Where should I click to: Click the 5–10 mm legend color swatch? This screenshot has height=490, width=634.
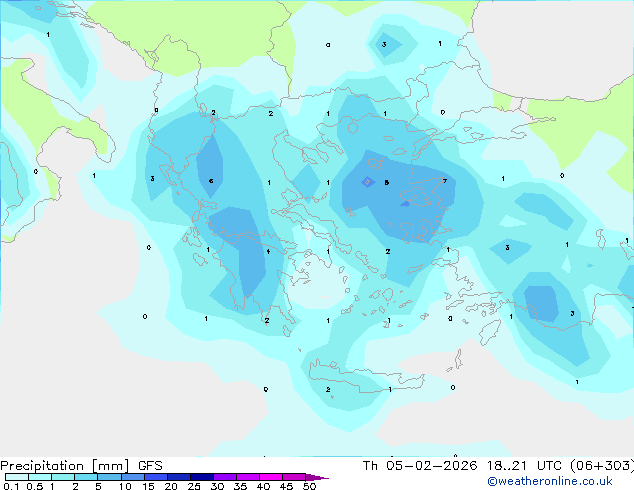point(109,477)
